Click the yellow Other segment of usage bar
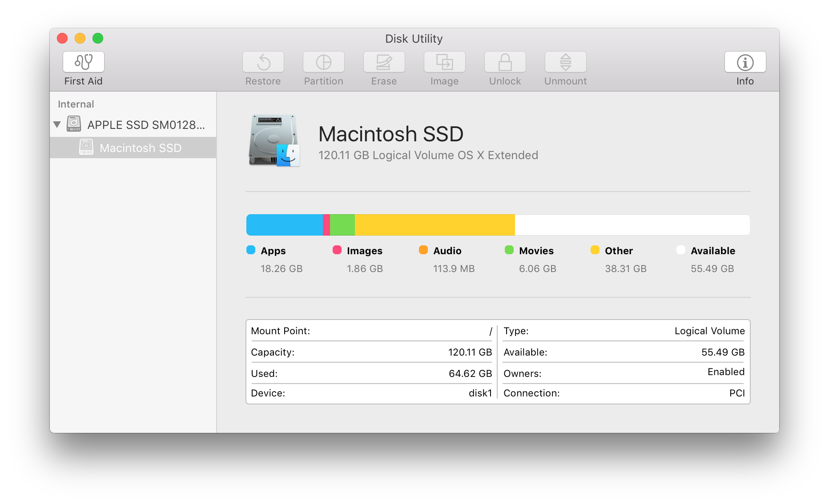829x504 pixels. pos(435,225)
